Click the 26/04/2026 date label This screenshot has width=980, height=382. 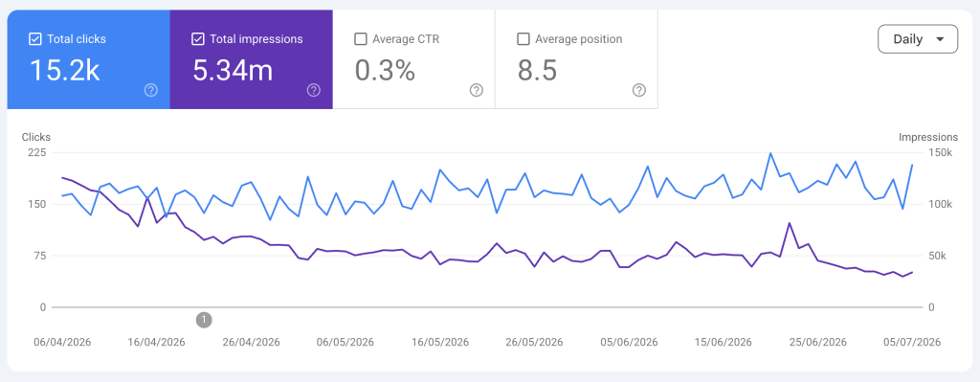[252, 342]
